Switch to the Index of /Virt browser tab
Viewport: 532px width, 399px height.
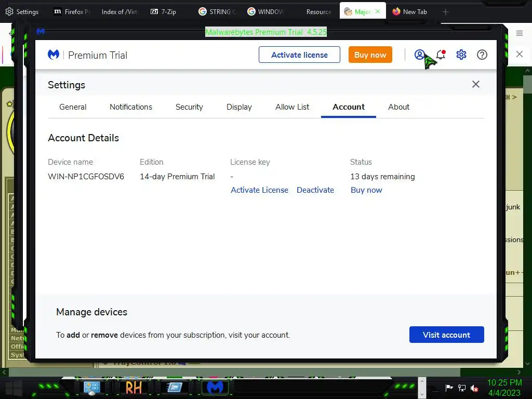tap(119, 11)
